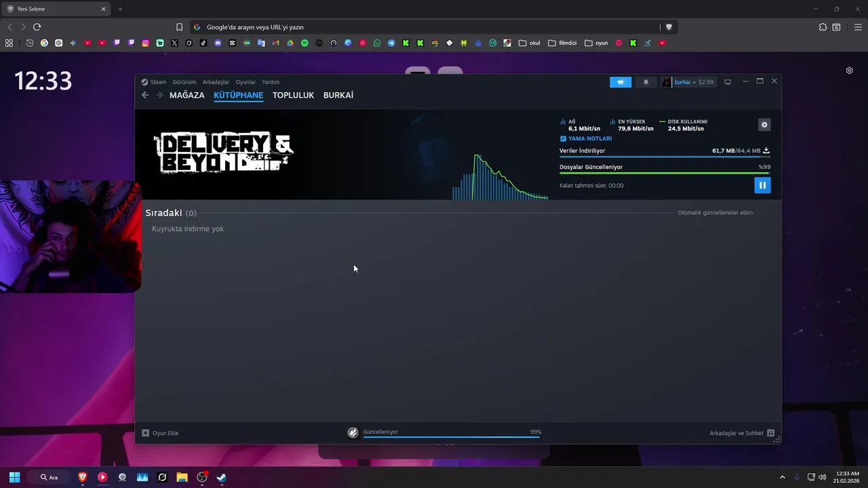The width and height of the screenshot is (868, 488).
Task: Expand the okul bookmarks folder
Action: (530, 43)
